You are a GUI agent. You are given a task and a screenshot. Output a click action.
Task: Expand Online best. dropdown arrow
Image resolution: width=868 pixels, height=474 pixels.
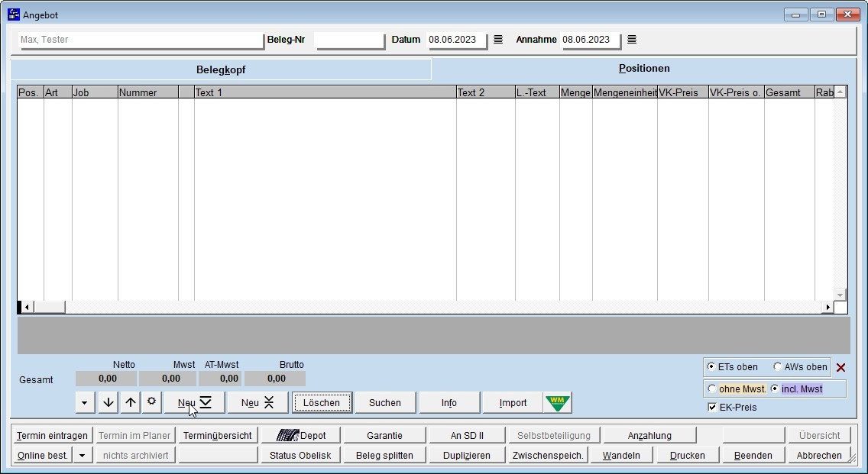[x=83, y=456]
